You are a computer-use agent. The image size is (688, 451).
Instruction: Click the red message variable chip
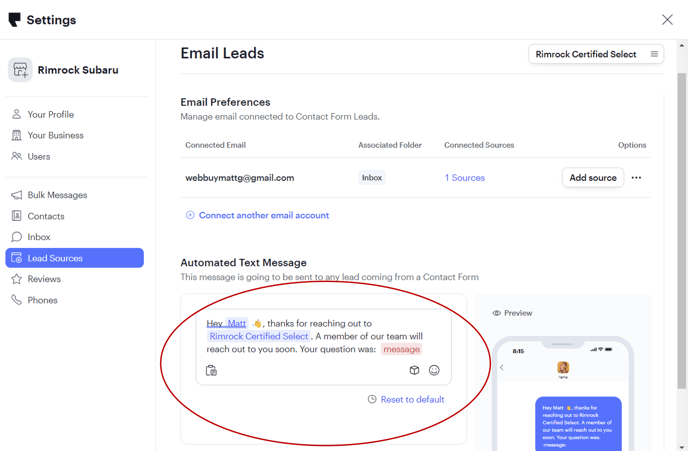click(401, 349)
